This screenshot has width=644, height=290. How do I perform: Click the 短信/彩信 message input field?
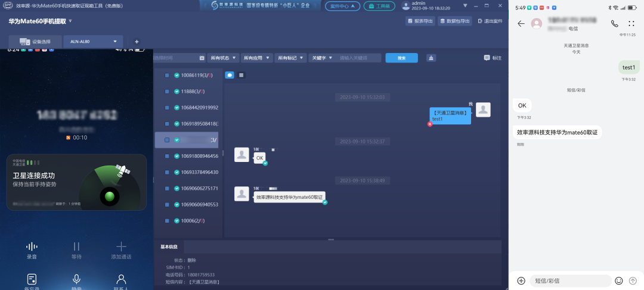point(571,280)
